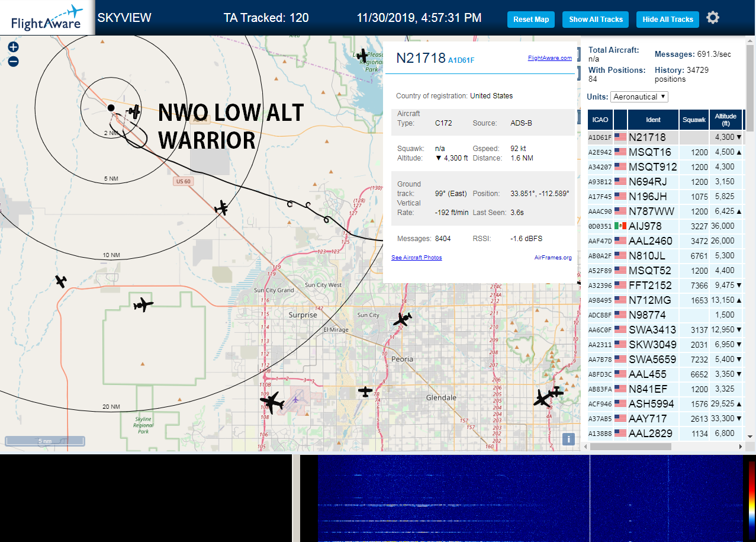Click the N21718 title in info panel

(x=420, y=57)
